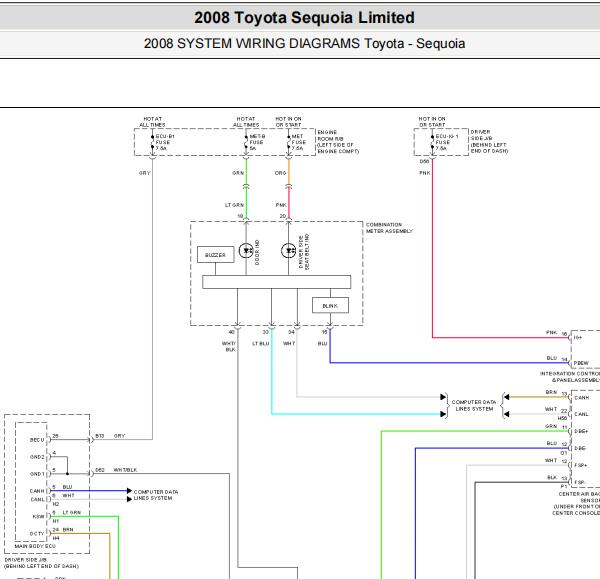The height and width of the screenshot is (579, 600).
Task: Select the GND1 terminal label
Action: pos(37,474)
